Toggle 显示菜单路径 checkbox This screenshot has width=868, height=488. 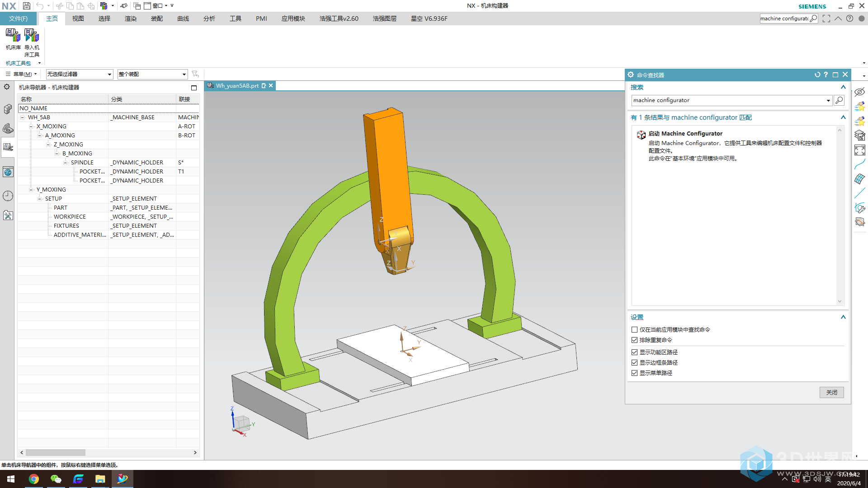[635, 373]
